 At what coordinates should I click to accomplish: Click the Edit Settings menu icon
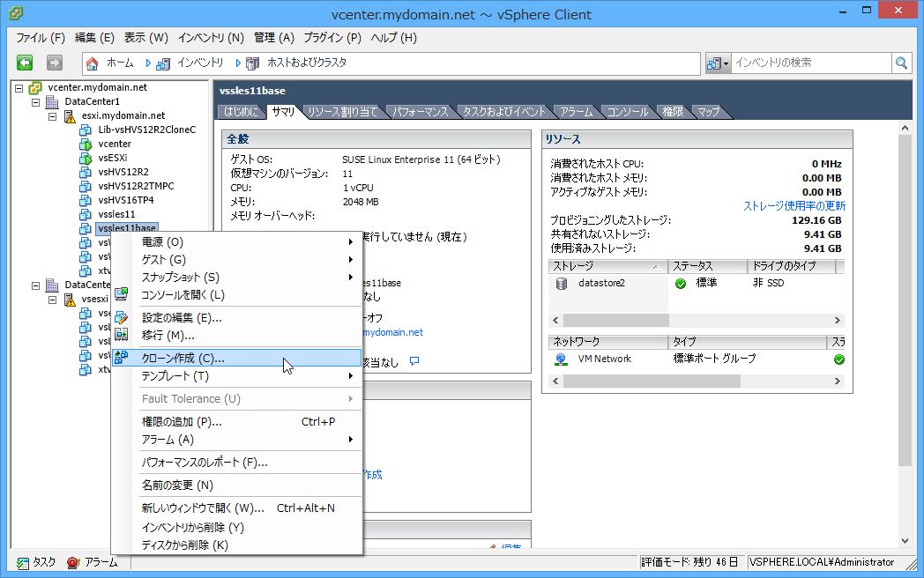[122, 317]
